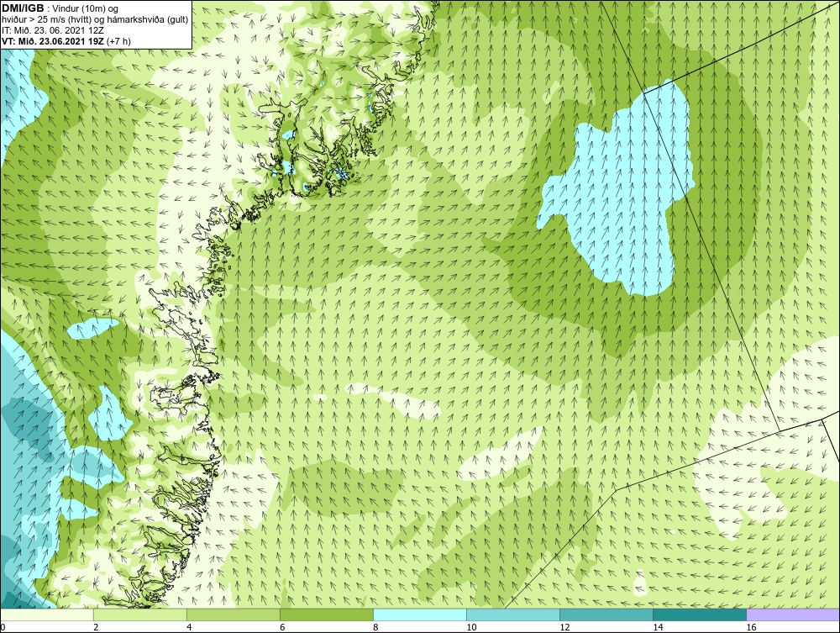Click the 8–10 m/s light cyan legend swatch
840x633 pixels.
[419, 615]
